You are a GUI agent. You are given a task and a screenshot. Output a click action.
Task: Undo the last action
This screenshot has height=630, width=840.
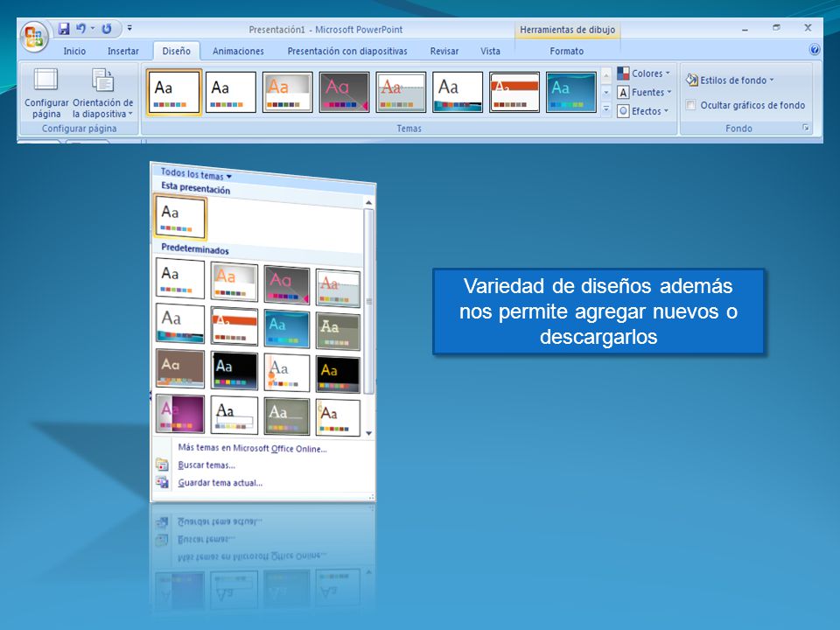click(x=81, y=29)
